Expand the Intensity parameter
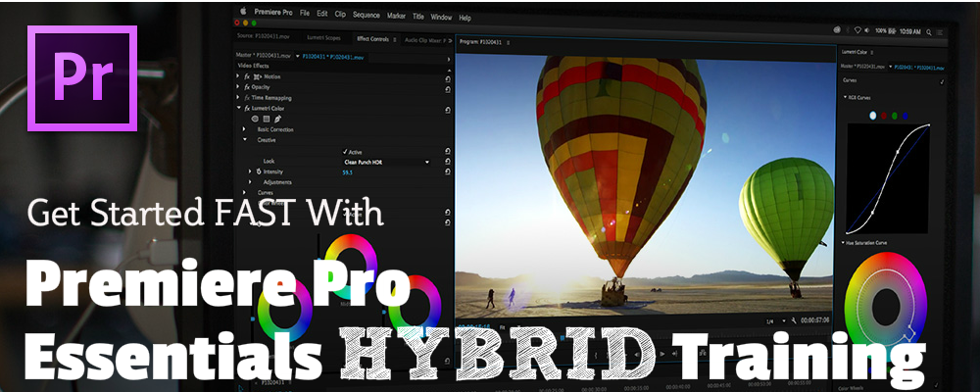 (251, 171)
